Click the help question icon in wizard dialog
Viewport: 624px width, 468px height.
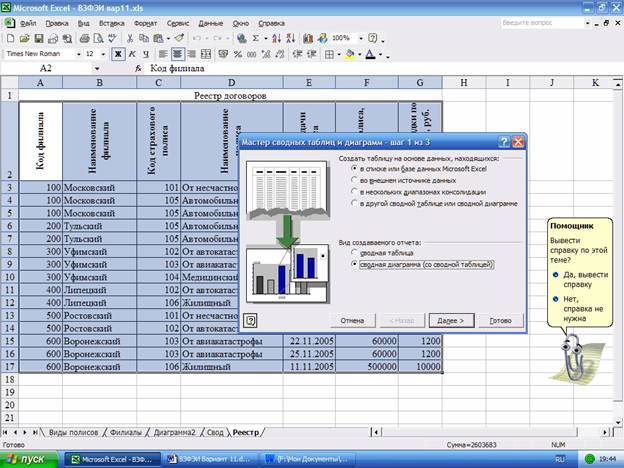250,320
